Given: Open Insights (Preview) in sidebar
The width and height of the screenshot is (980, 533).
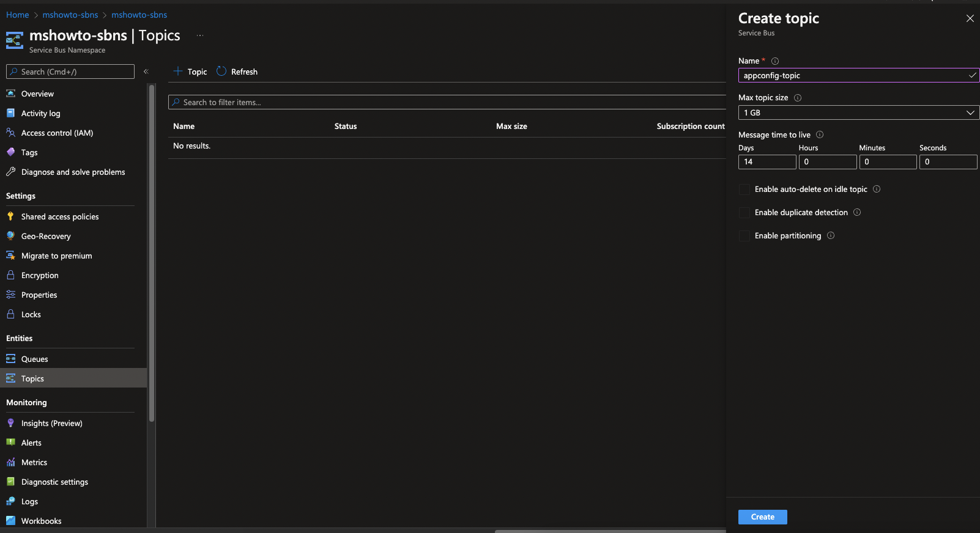Looking at the screenshot, I should pos(51,423).
